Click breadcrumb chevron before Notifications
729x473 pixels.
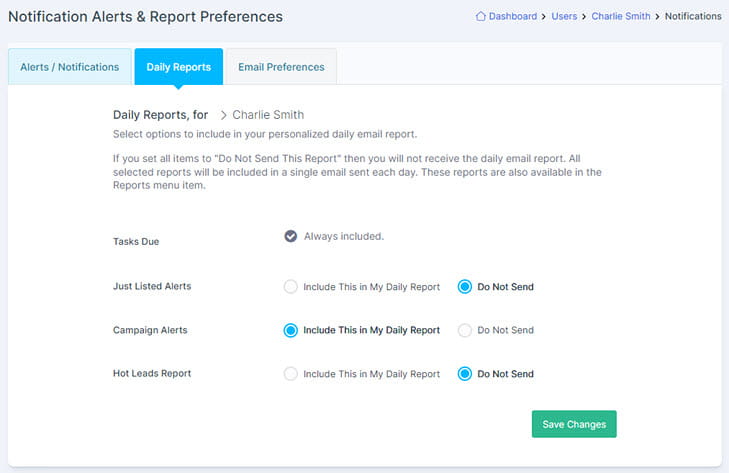657,17
